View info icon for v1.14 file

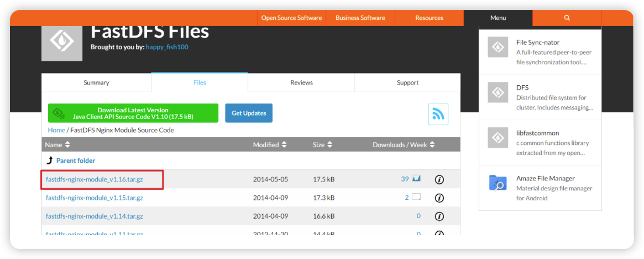click(x=439, y=216)
